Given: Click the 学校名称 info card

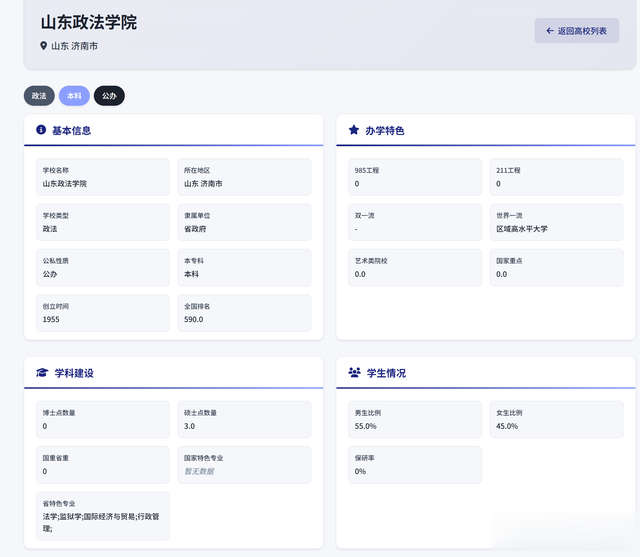Looking at the screenshot, I should pyautogui.click(x=103, y=177).
